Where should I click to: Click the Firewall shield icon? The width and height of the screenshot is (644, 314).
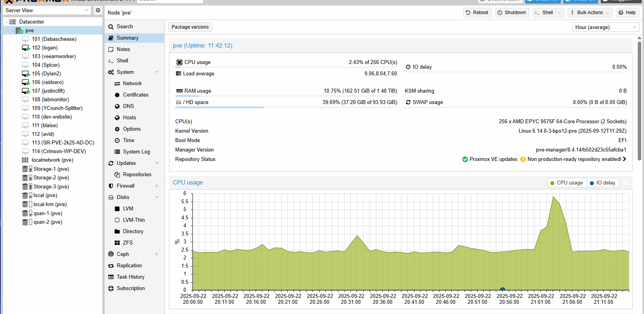click(x=111, y=186)
